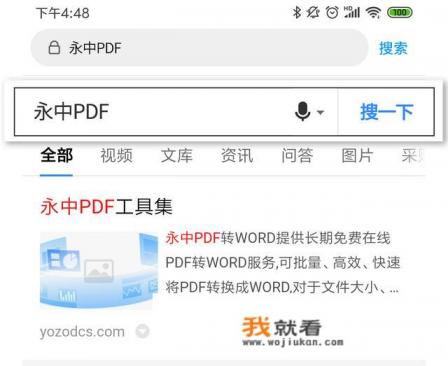Open the 问答 tab
Image resolution: width=448 pixels, height=366 pixels.
[297, 156]
